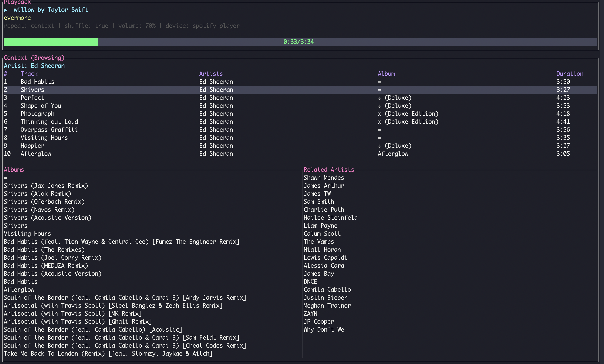Click the 'Album' column header
Image resolution: width=604 pixels, height=364 pixels.
click(x=386, y=74)
